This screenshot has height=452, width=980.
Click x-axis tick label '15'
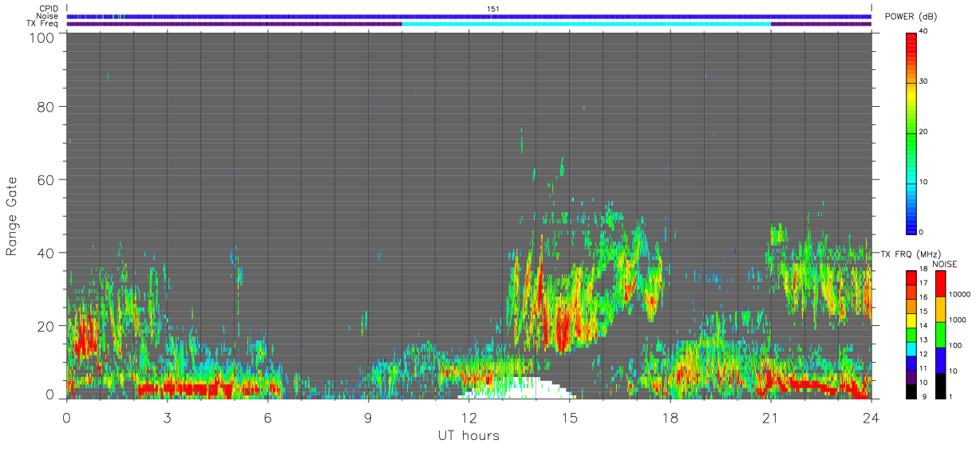570,418
